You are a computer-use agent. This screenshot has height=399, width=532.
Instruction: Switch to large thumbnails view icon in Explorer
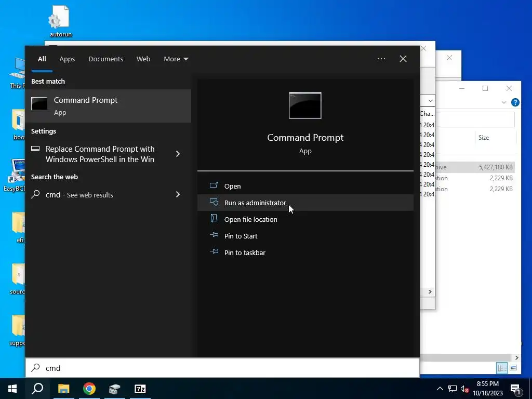point(513,368)
